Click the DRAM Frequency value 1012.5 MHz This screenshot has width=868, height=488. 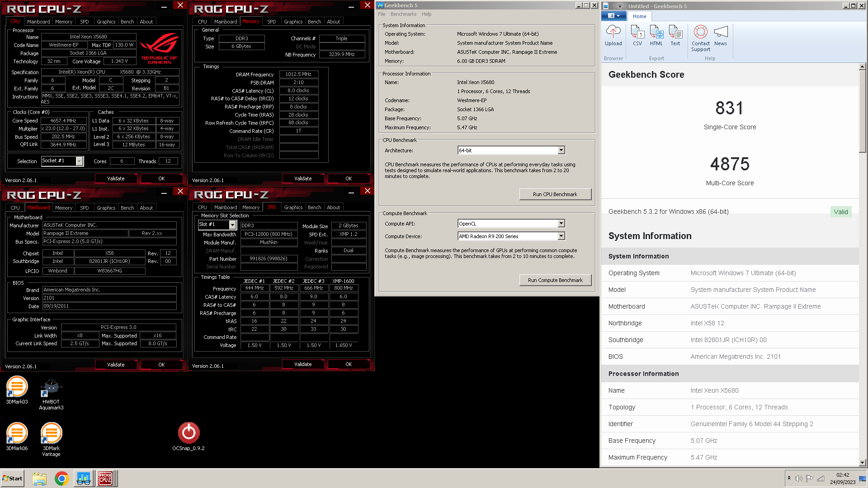(x=298, y=74)
